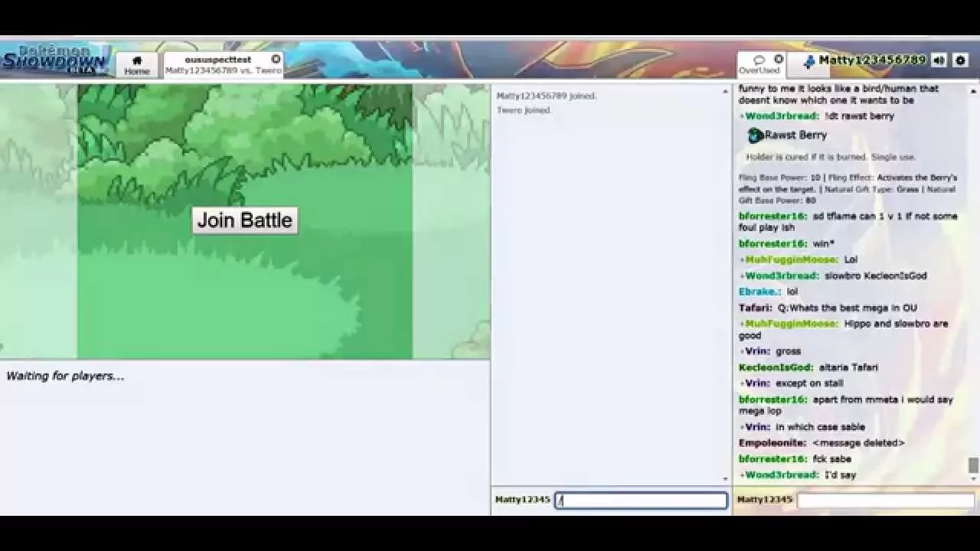Screen dimensions: 980x551
Task: Focus the OverUsed room chat input
Action: click(886, 500)
